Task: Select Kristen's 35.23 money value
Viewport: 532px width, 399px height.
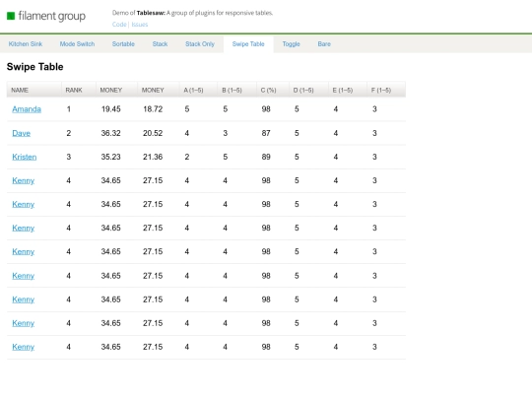Action: point(111,157)
